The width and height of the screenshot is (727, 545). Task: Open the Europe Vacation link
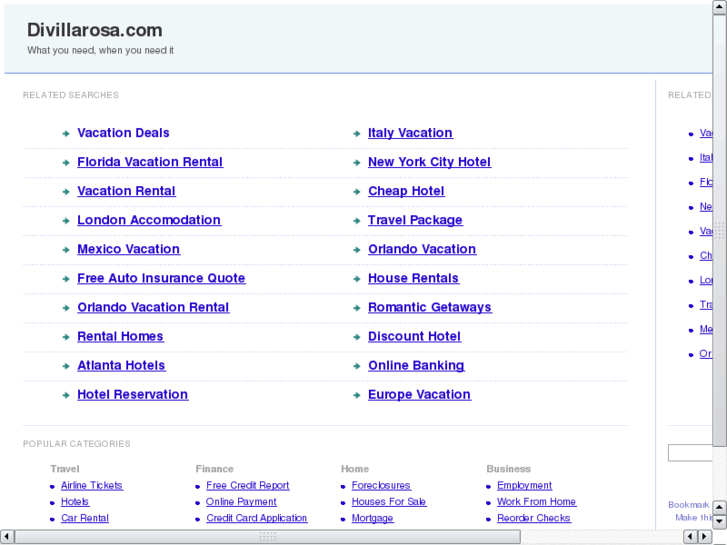click(x=419, y=395)
